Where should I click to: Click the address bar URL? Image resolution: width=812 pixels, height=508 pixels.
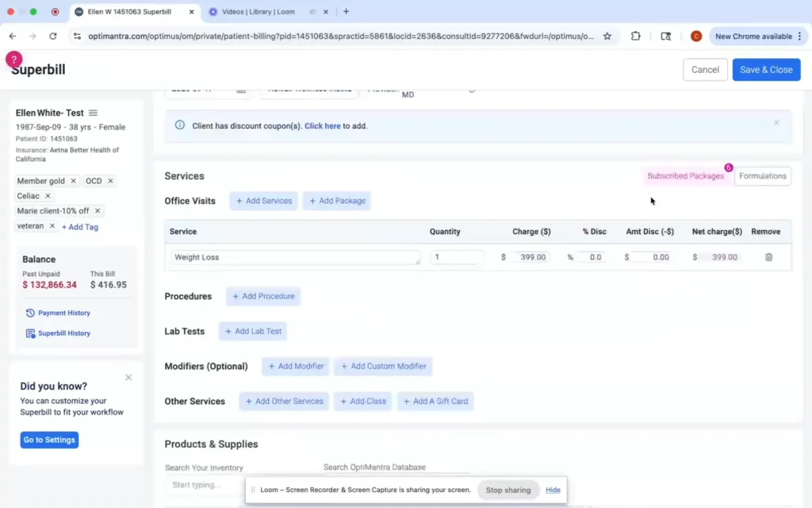point(341,37)
